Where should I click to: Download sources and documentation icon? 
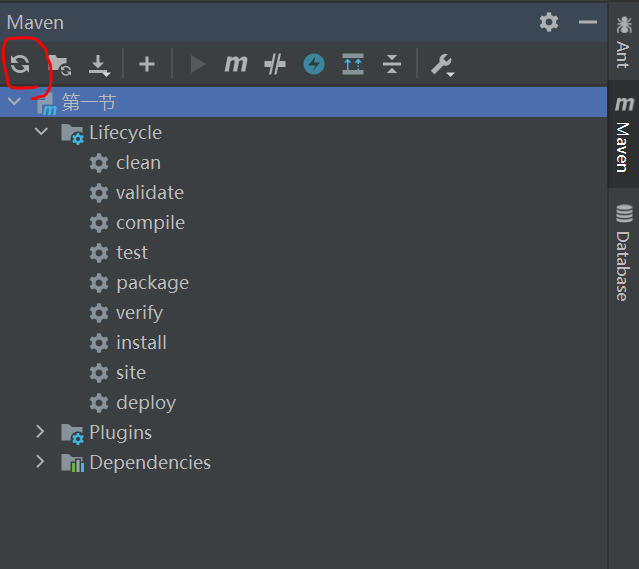pyautogui.click(x=99, y=66)
